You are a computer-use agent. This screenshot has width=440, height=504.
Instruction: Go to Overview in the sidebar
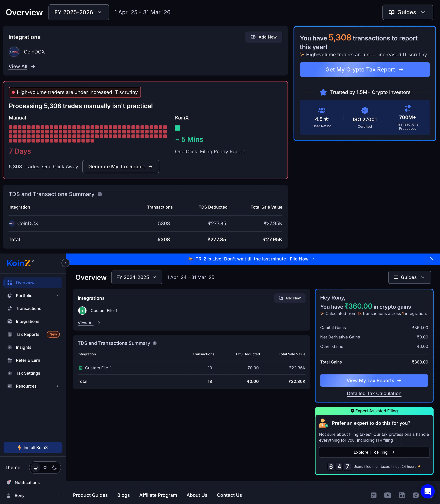point(33,283)
